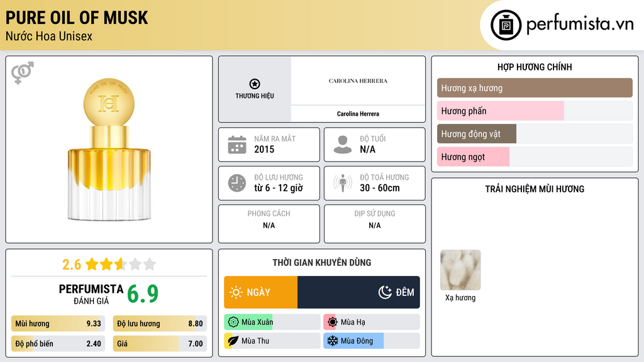The image size is (644, 362).
Task: Click the Mùi hương rating bar
Action: [58, 324]
